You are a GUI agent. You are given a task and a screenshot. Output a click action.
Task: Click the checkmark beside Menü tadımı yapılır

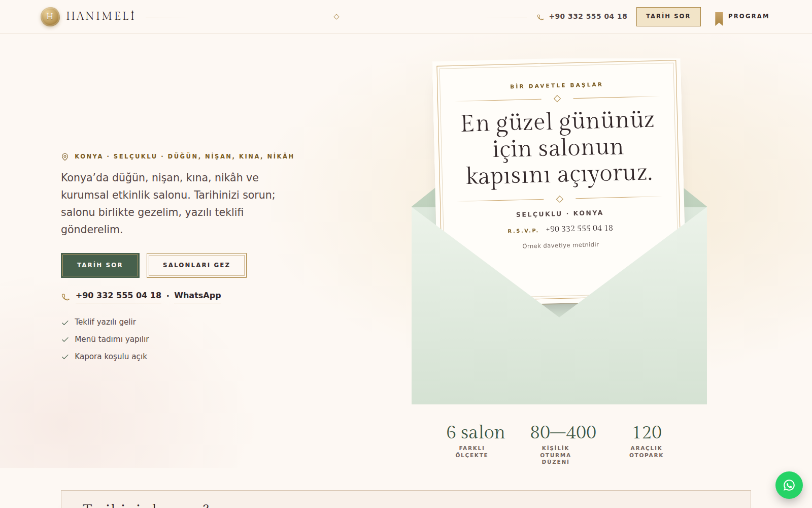[x=65, y=340]
